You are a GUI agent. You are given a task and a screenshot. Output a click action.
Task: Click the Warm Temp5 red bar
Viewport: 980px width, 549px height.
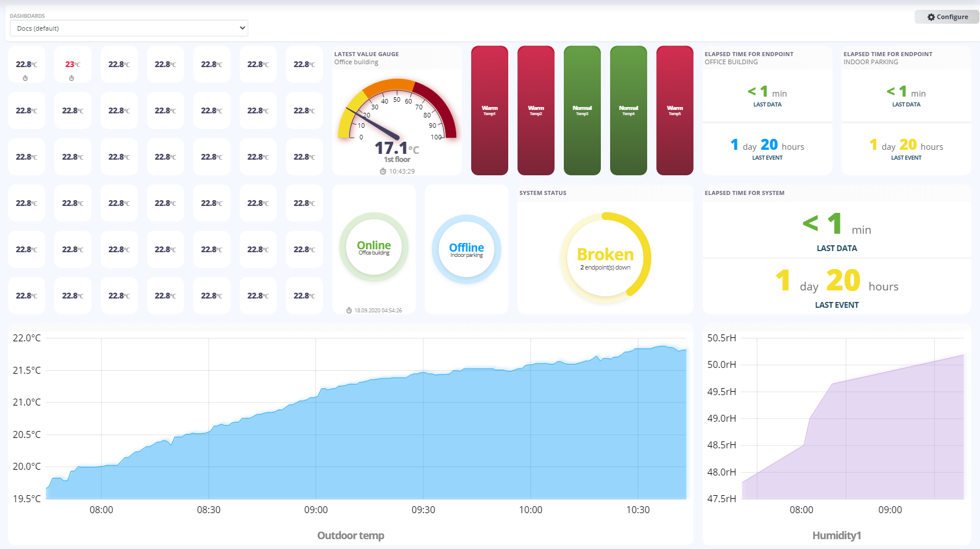coord(675,110)
